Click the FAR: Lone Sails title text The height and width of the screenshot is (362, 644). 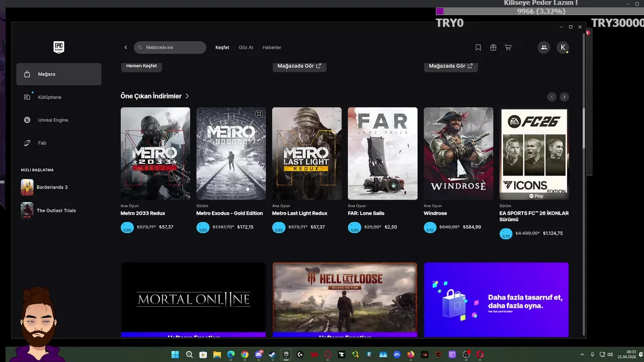[366, 213]
